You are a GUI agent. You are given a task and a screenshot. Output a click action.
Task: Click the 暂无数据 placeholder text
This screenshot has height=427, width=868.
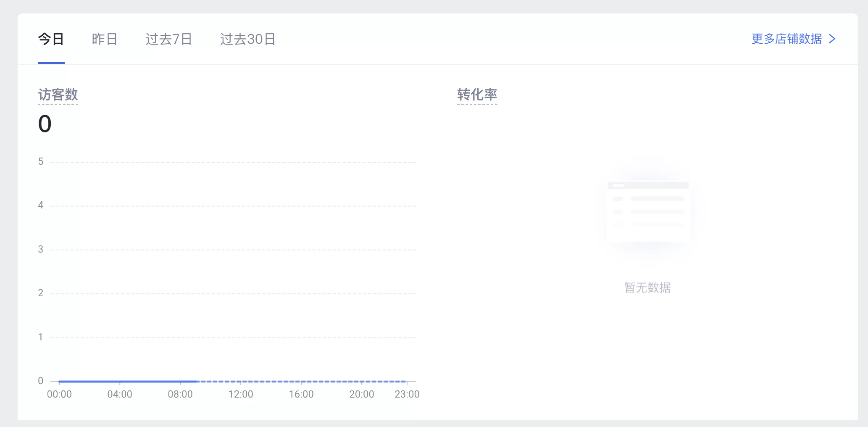coord(647,287)
